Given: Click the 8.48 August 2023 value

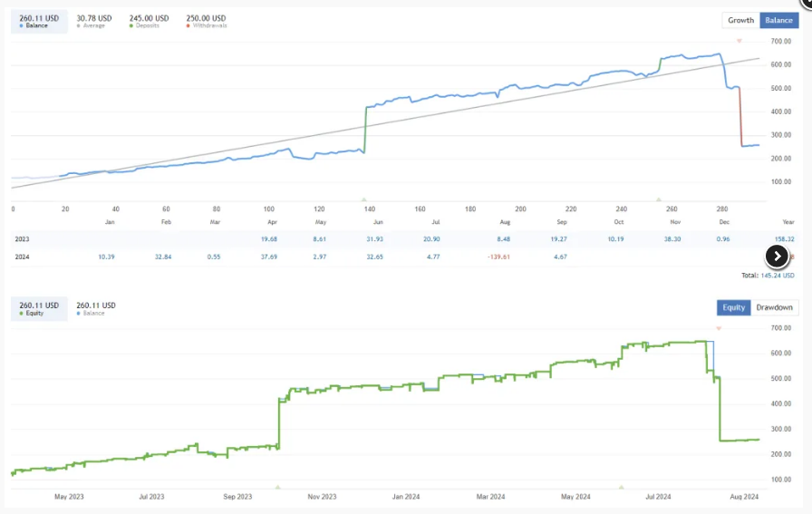Looking at the screenshot, I should 503,239.
